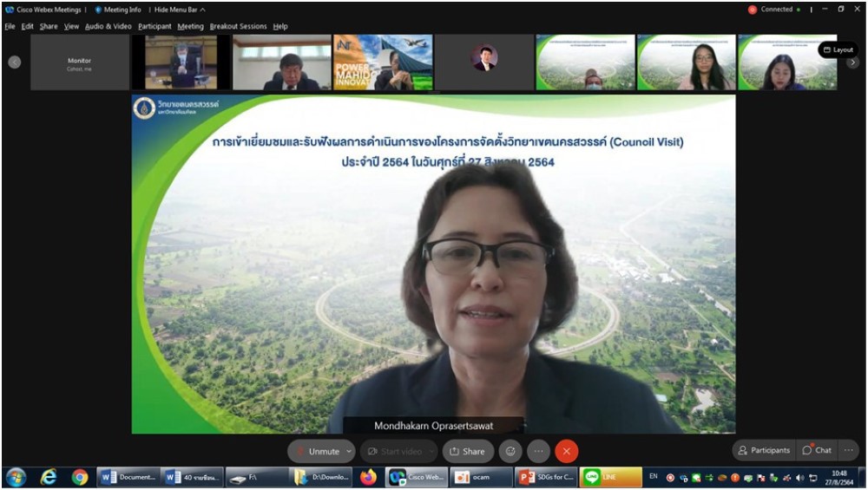Open the Breakout Sessions menu

coord(238,26)
